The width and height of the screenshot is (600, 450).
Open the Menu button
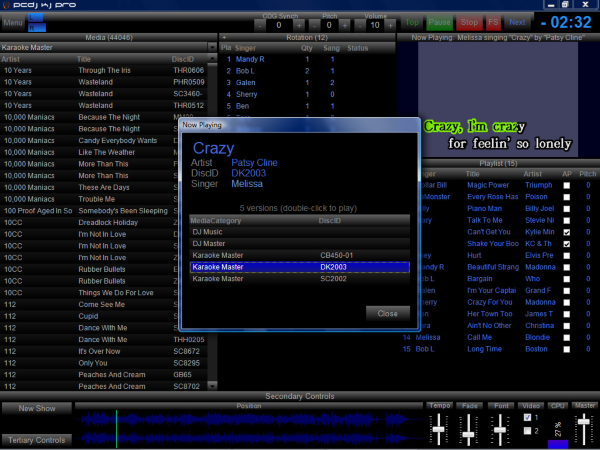[x=14, y=21]
